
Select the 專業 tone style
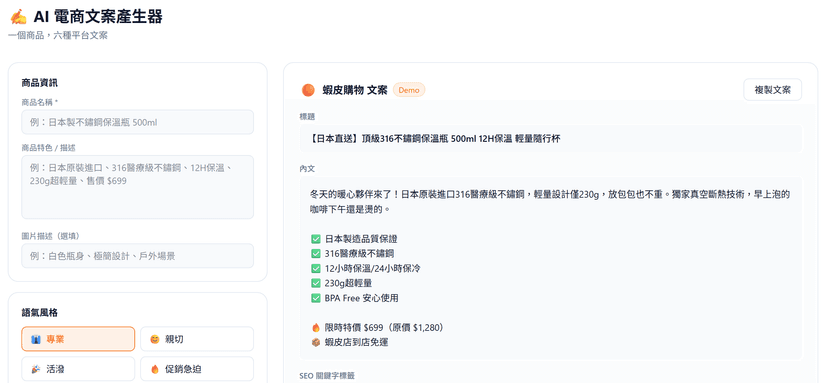click(x=78, y=339)
